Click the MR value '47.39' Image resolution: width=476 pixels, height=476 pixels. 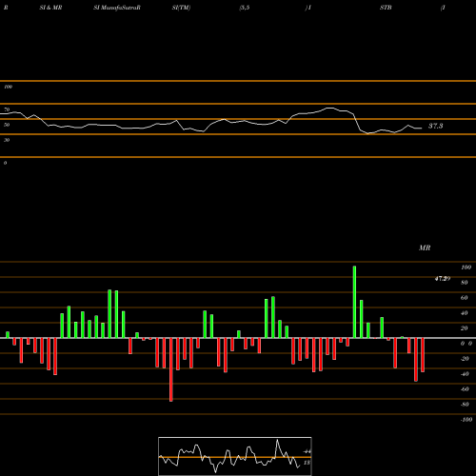tap(443, 279)
